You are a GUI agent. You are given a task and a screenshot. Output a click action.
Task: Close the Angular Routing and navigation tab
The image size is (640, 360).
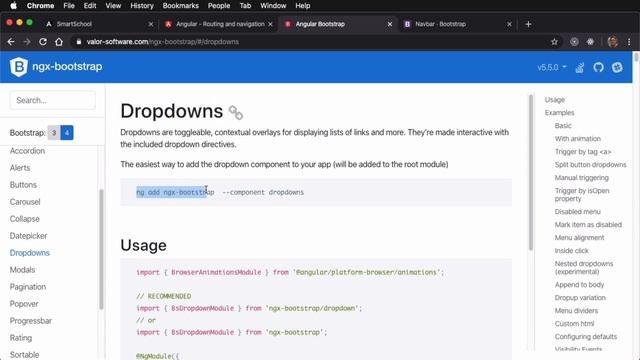[270, 24]
